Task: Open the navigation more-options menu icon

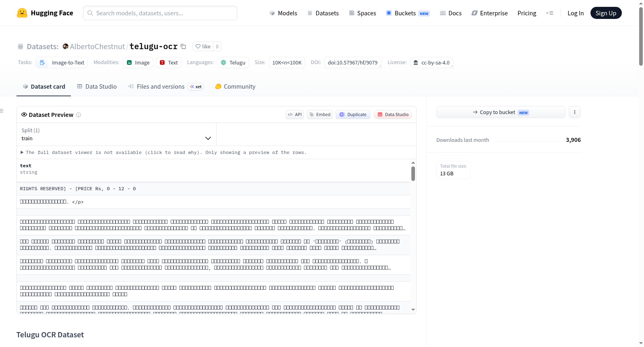Action: [549, 13]
